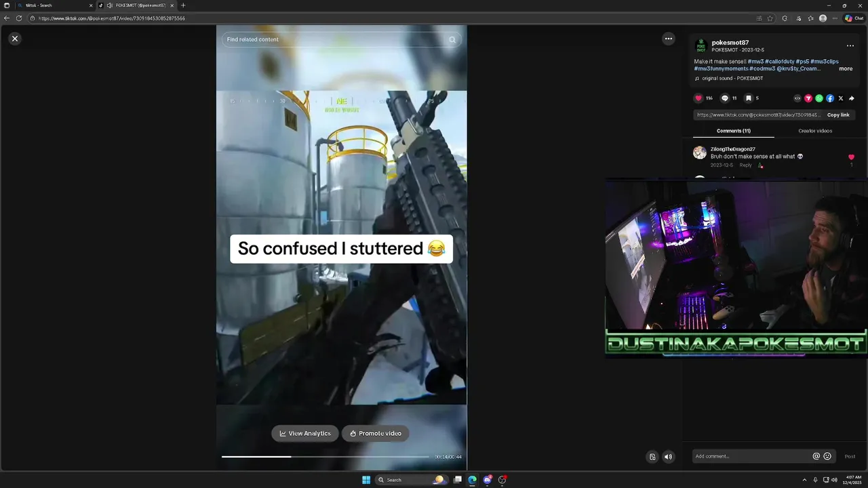The height and width of the screenshot is (488, 868).
Task: Open Microsoft Edge from the taskbar
Action: [x=473, y=480]
